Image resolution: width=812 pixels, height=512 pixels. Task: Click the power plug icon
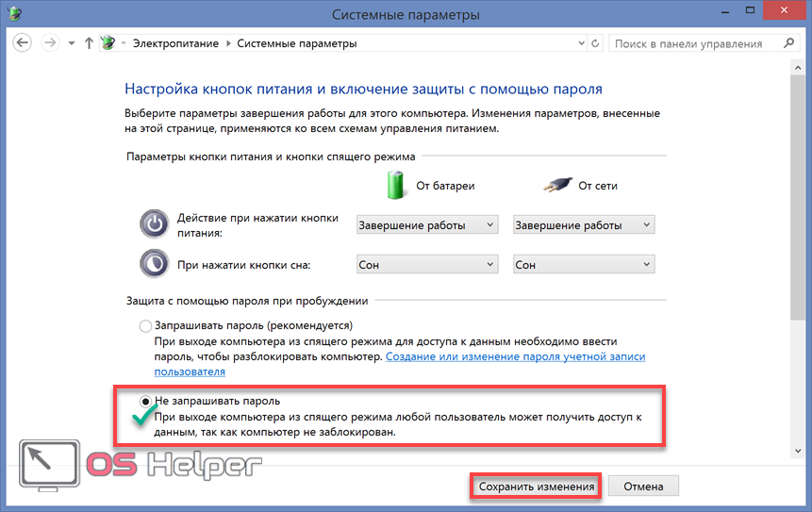557,185
